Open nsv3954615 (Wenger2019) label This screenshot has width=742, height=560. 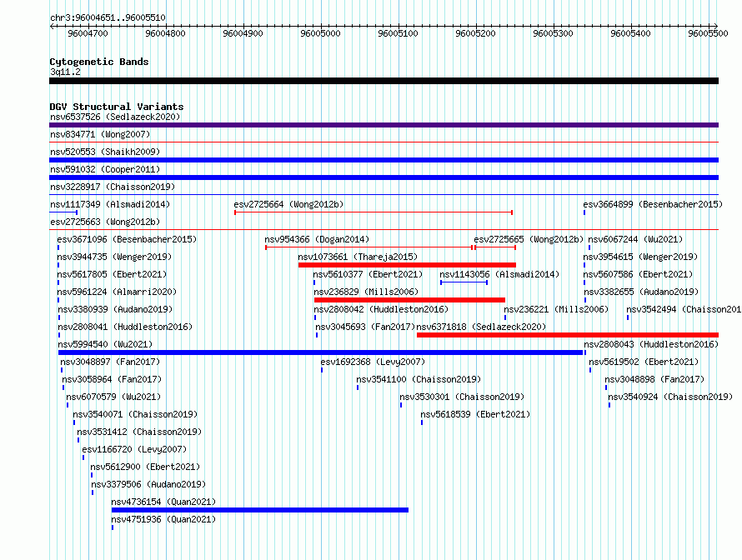point(640,257)
